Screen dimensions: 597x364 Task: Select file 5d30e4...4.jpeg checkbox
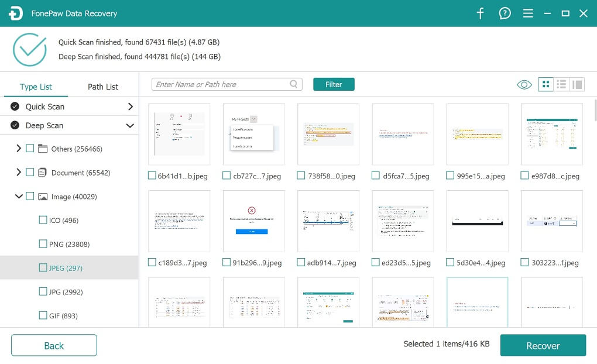[450, 262]
